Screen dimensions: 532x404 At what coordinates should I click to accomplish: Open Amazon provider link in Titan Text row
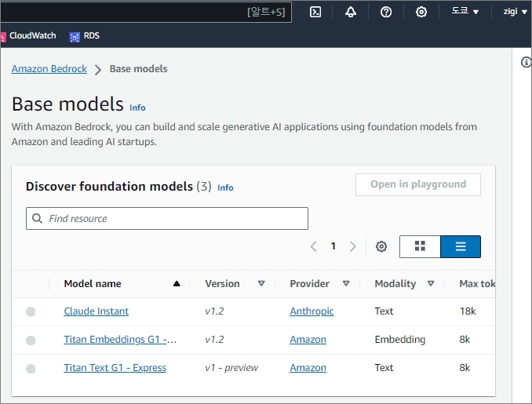coord(308,367)
